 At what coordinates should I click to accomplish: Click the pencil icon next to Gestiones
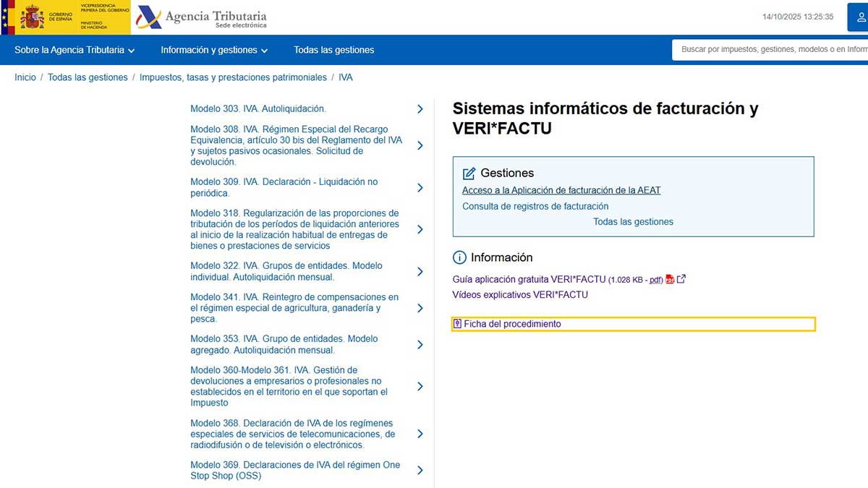tap(467, 173)
